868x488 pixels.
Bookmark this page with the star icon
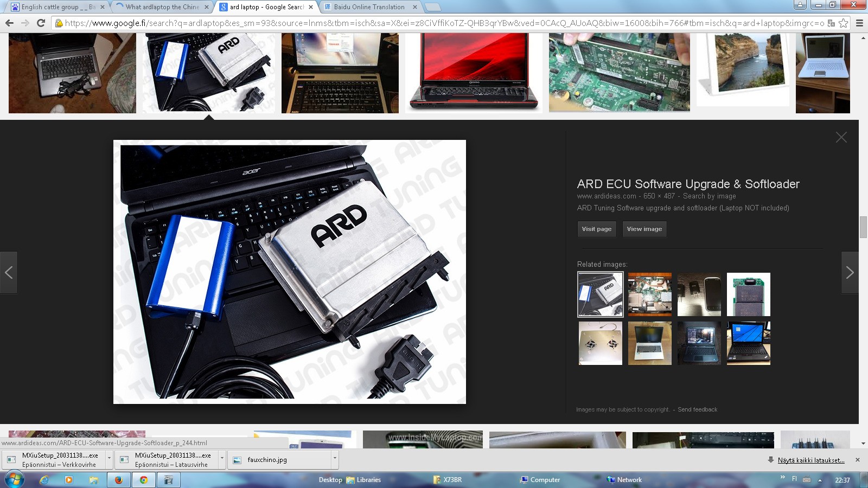843,23
